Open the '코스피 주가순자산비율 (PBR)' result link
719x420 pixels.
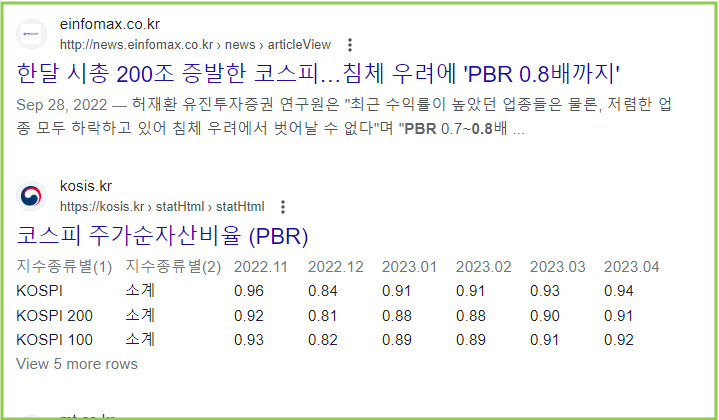(162, 236)
